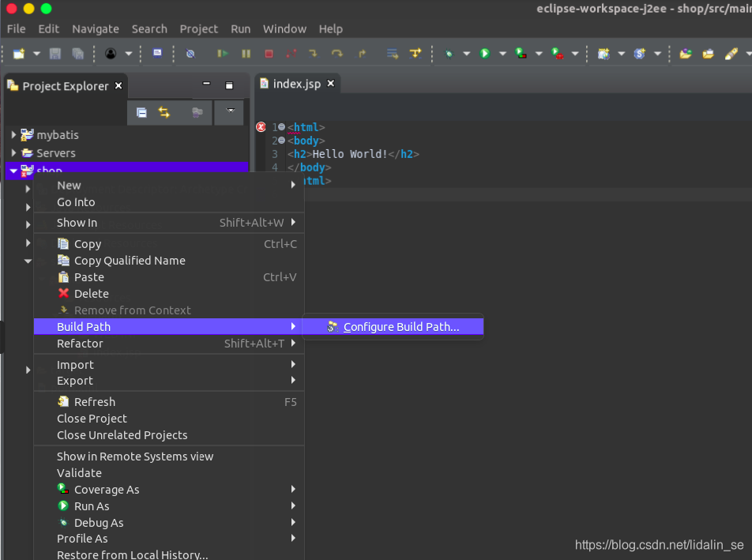Open dropdown arrow next to Run icon
Viewport: 752px width, 560px height.
coord(502,53)
